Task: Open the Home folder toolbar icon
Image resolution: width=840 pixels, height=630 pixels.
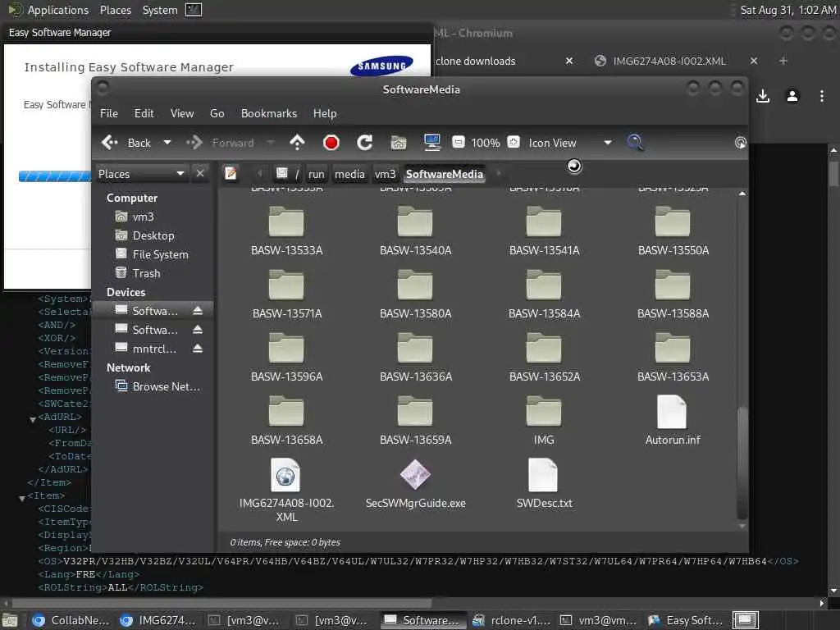Action: (398, 143)
